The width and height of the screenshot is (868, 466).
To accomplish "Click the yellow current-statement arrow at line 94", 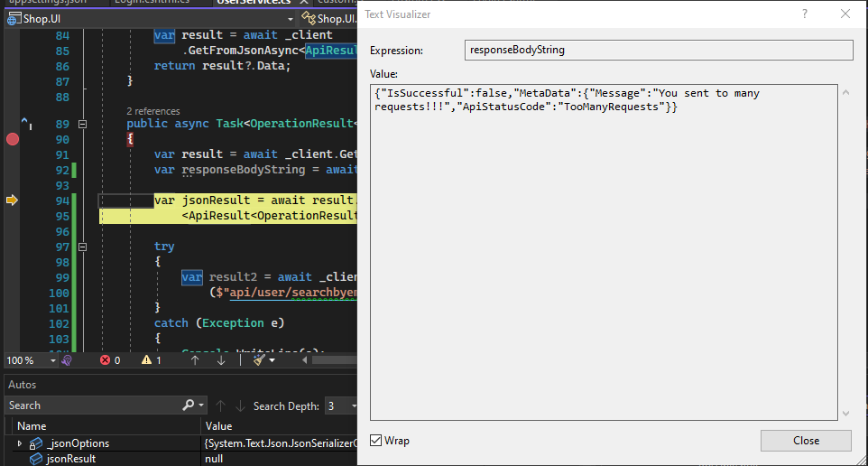I will coord(12,200).
